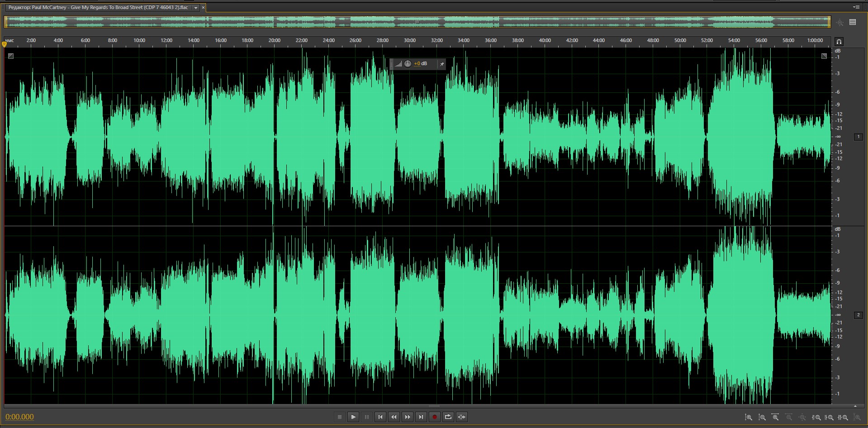Open the overview navigator list icon
Image resolution: width=868 pixels, height=428 pixels.
853,22
